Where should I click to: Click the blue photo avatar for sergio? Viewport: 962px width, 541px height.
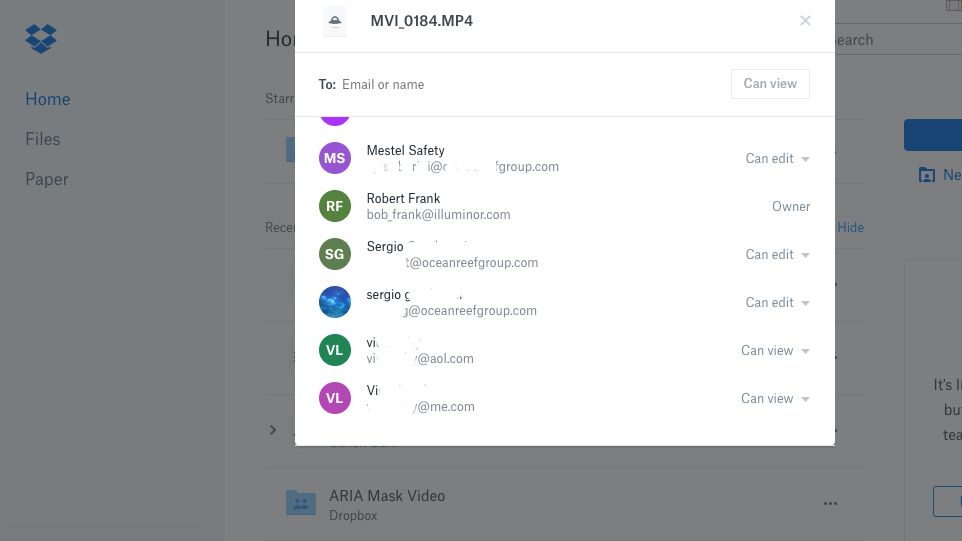pos(335,302)
